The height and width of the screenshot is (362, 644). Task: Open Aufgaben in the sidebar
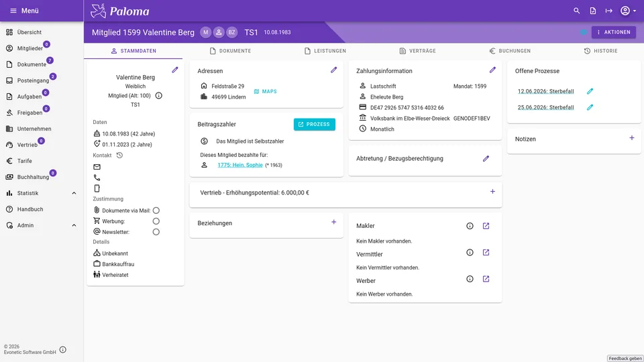click(x=42, y=97)
